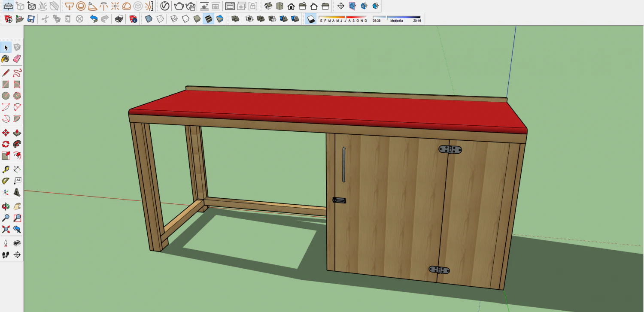Switch to Iso house view
Image resolution: width=644 pixels, height=312 pixels.
(268, 6)
